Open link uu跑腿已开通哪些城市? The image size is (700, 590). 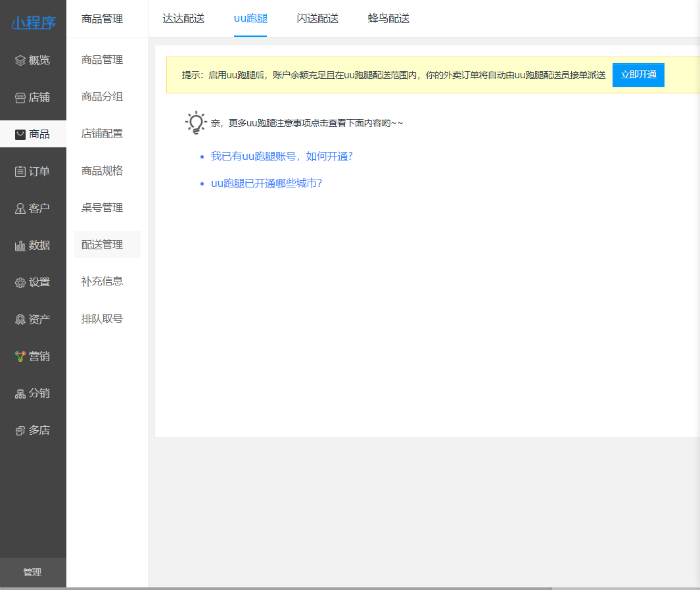pyautogui.click(x=266, y=184)
